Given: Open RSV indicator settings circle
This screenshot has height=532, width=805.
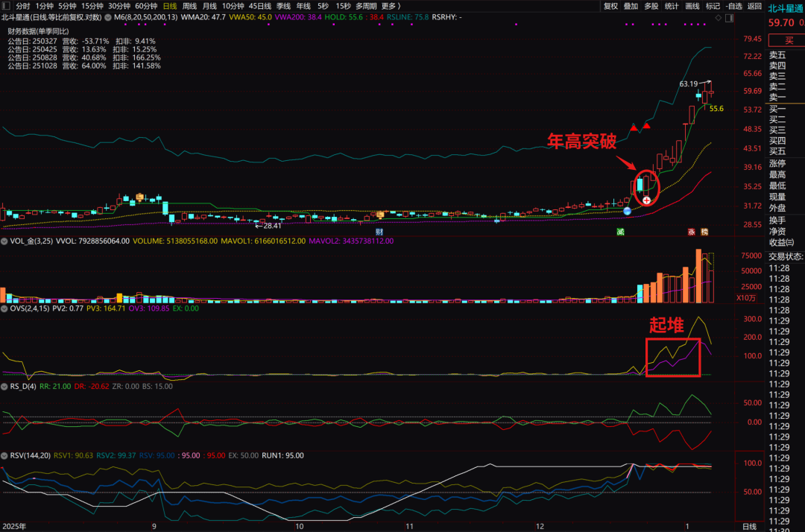Looking at the screenshot, I should [4, 455].
